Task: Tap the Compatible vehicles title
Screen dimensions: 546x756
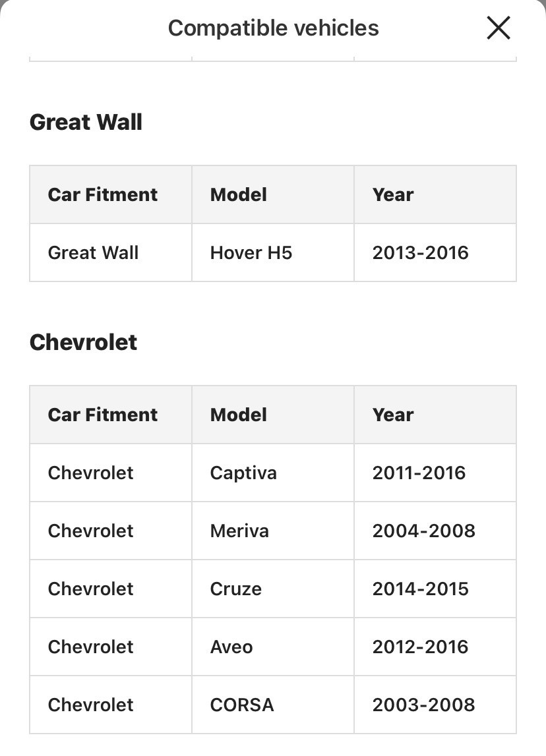Action: (273, 28)
